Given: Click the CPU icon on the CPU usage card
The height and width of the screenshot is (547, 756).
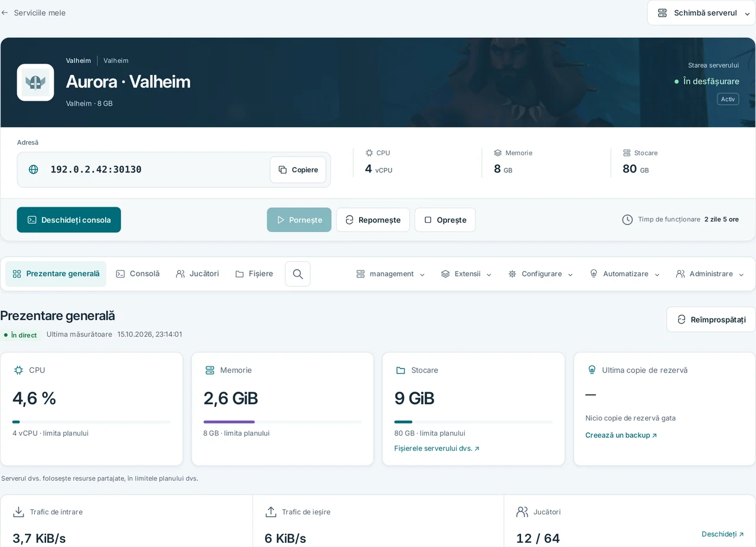Looking at the screenshot, I should click(18, 370).
